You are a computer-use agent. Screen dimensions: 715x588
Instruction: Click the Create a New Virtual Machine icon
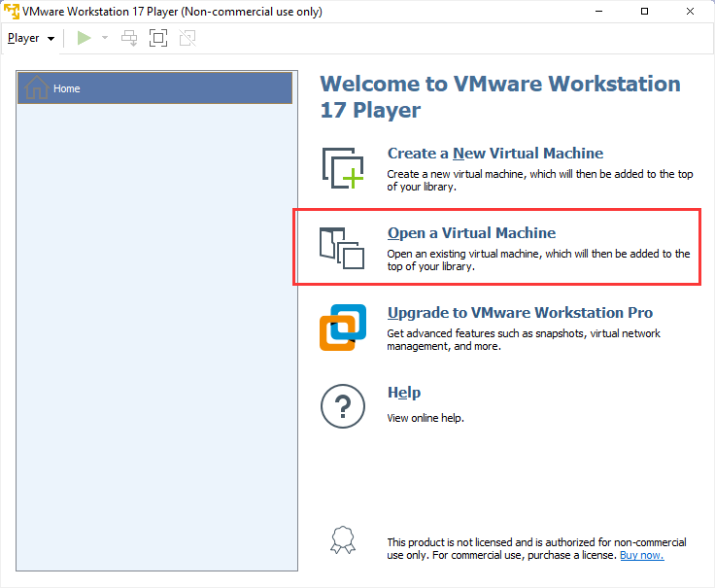click(343, 167)
